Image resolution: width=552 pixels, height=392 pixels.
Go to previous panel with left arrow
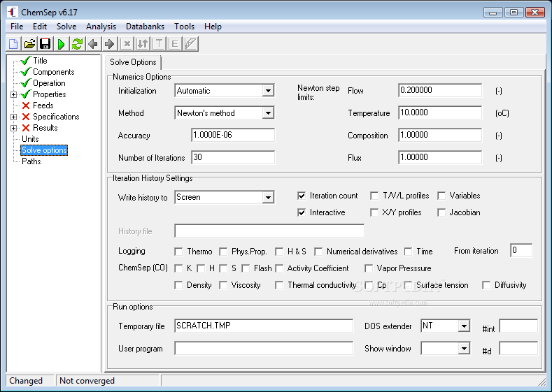(93, 44)
